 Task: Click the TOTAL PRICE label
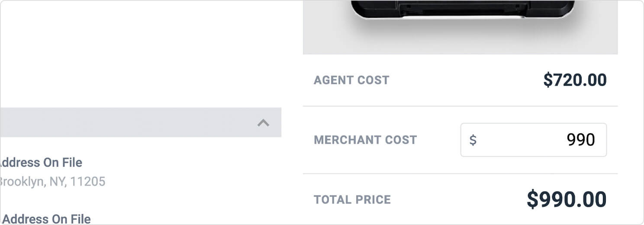352,199
